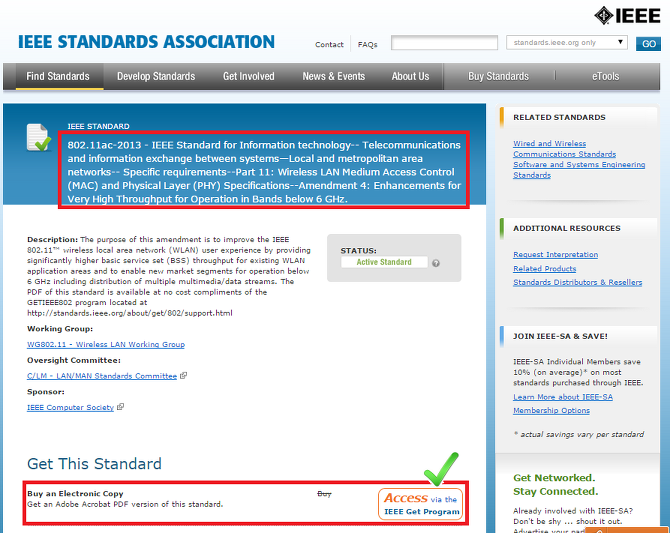This screenshot has width=670, height=533.
Task: Click the external link icon after LAN/MAN Standards Committee
Action: coord(184,375)
